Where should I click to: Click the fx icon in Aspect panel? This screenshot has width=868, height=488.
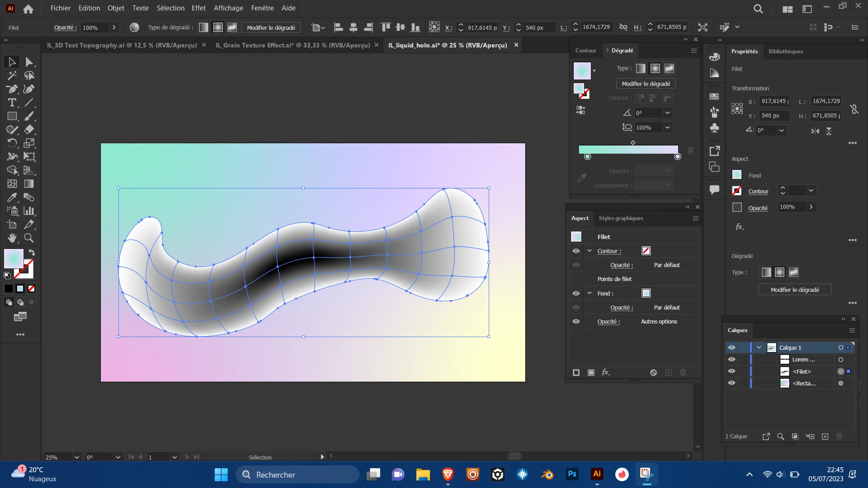(606, 372)
